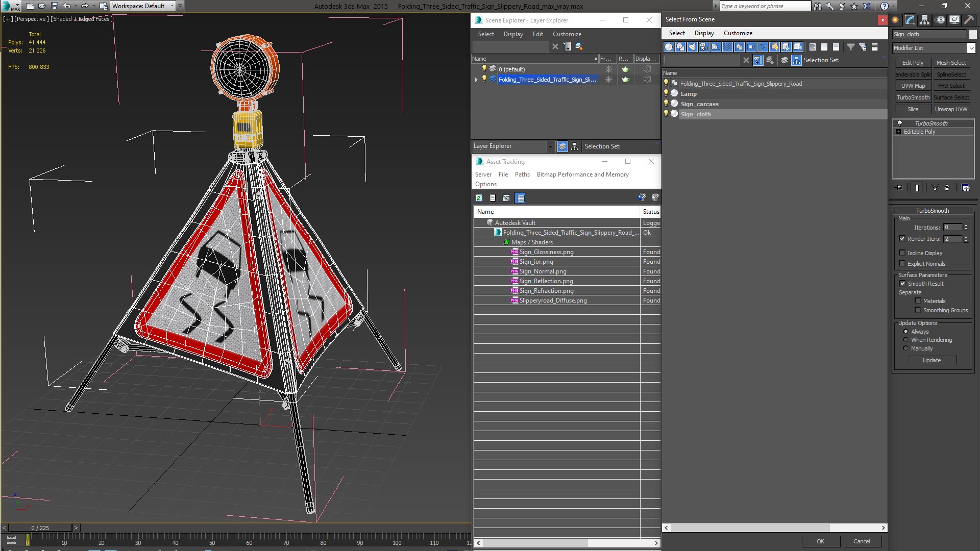
Task: Enable Separate by Materials checkbox
Action: click(x=918, y=301)
